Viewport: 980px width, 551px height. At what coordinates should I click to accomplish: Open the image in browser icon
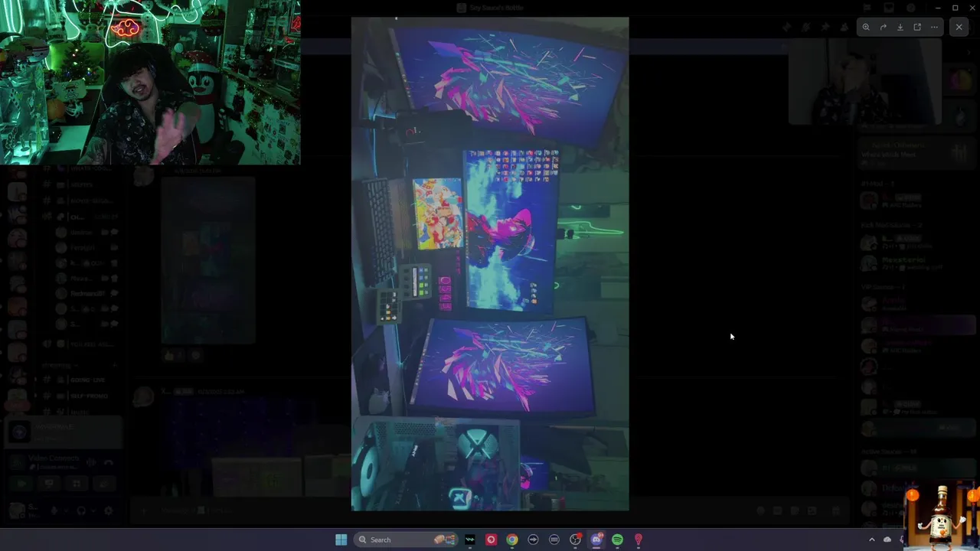pyautogui.click(x=917, y=27)
